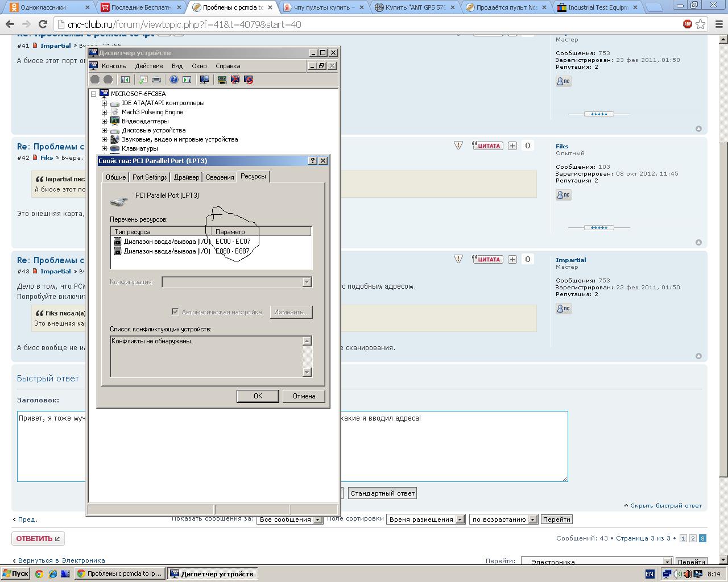The image size is (728, 582).
Task: Send private message to Fiks via ЛС icon
Action: pos(563,195)
